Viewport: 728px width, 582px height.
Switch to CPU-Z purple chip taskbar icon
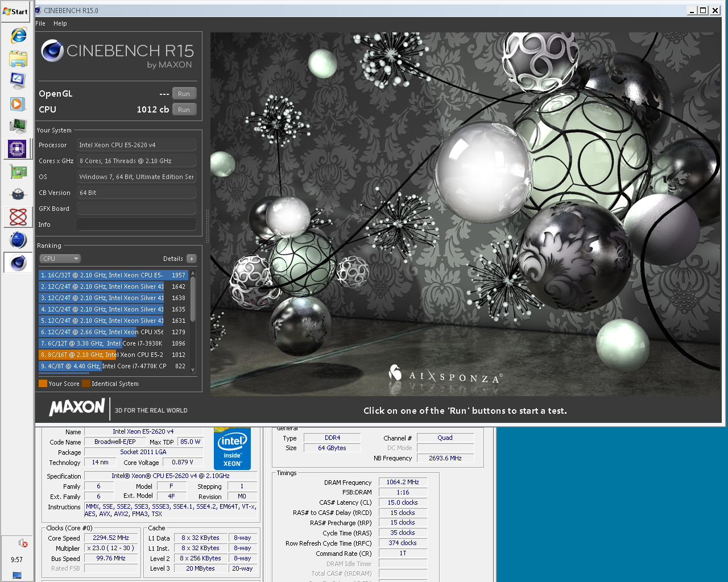[18, 149]
